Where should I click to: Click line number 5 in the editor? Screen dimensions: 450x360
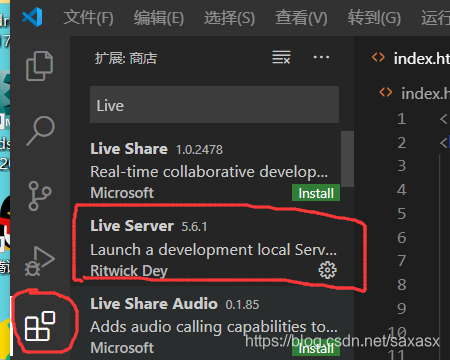402,213
